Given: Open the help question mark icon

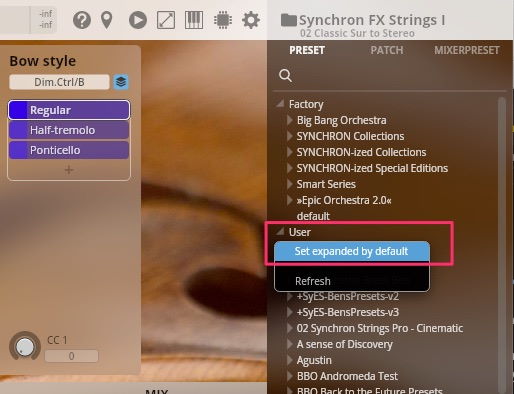Looking at the screenshot, I should point(82,20).
